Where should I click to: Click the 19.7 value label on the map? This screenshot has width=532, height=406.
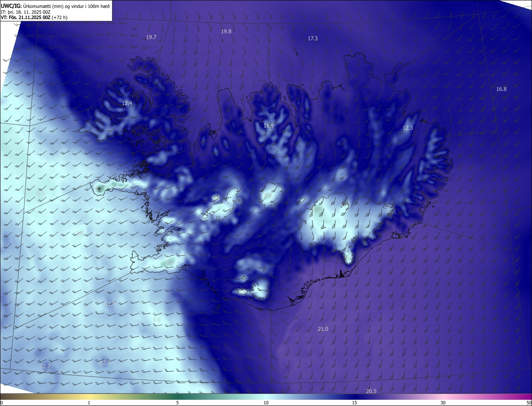(x=151, y=37)
